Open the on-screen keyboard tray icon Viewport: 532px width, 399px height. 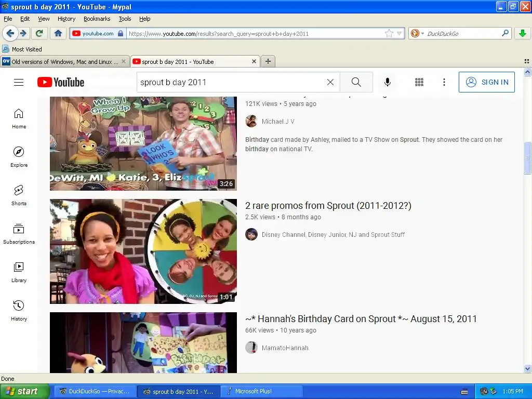pos(464,392)
